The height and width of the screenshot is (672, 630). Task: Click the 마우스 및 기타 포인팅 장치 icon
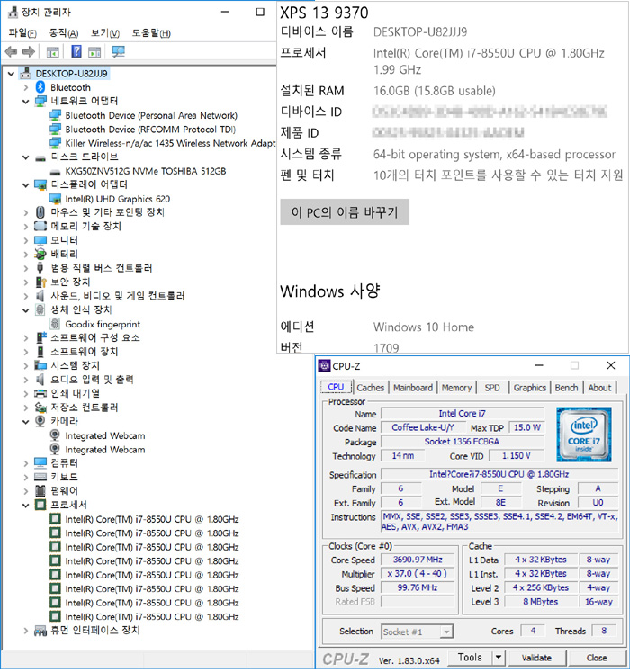[x=40, y=212]
